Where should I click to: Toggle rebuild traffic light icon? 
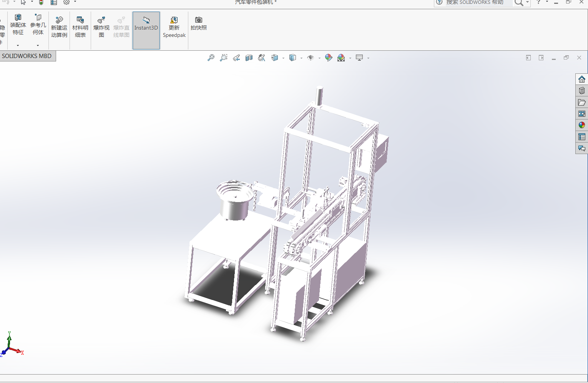41,2
